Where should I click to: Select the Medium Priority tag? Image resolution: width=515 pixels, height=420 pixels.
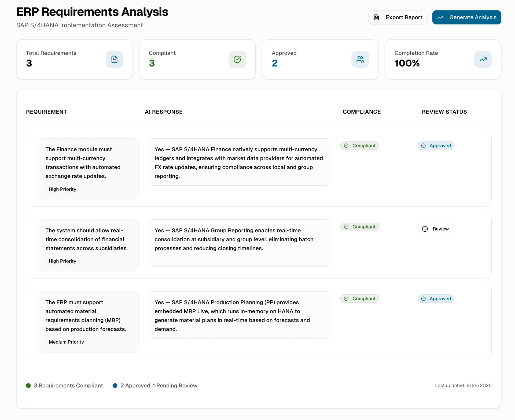66,342
